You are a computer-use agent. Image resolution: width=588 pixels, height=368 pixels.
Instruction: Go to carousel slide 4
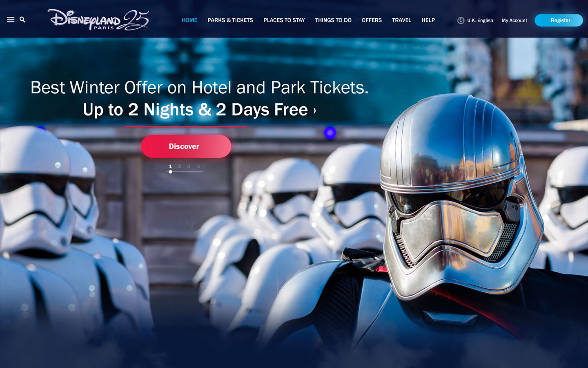[x=198, y=166]
